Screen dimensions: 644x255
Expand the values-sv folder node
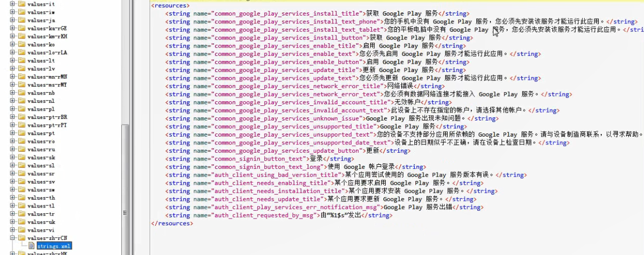pyautogui.click(x=12, y=182)
